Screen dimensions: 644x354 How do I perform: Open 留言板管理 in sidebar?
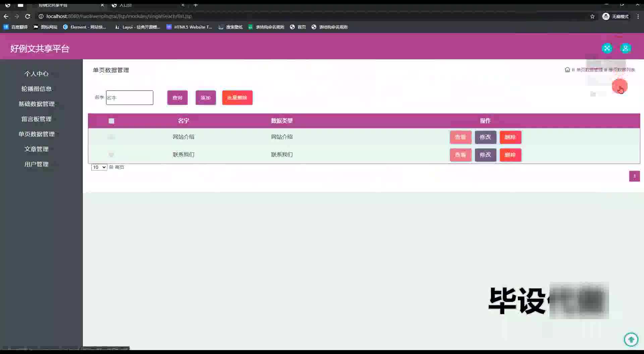(36, 119)
